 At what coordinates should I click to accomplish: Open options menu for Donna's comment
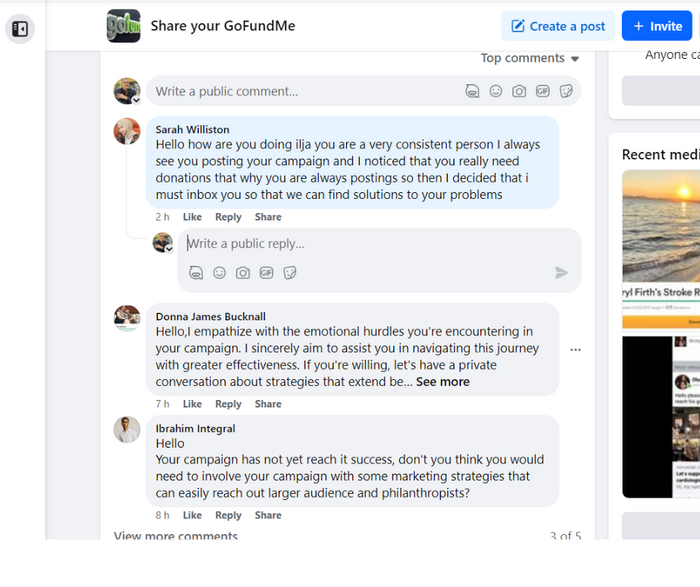575,350
